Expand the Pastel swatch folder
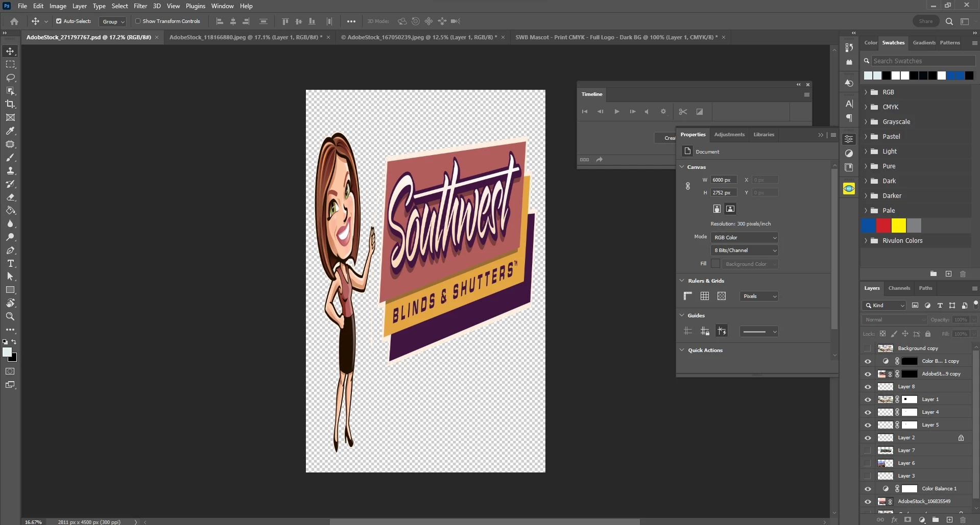980x525 pixels. (866, 137)
